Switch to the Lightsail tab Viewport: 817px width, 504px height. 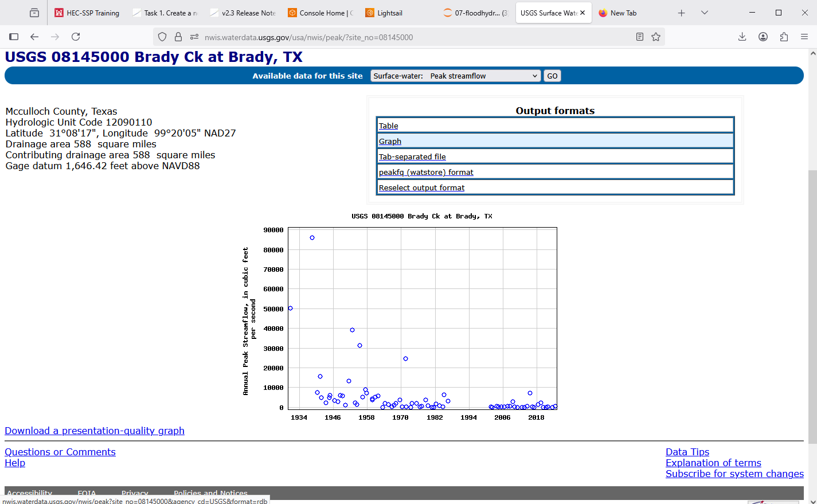pos(389,13)
